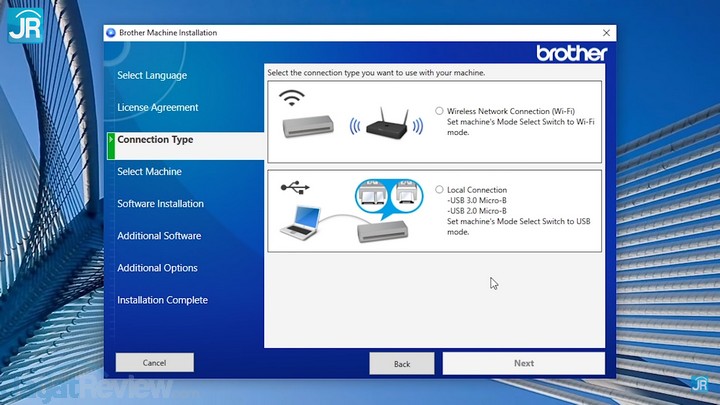Click the '-USB 2.0 Micro-B' text
The height and width of the screenshot is (405, 720).
477,211
